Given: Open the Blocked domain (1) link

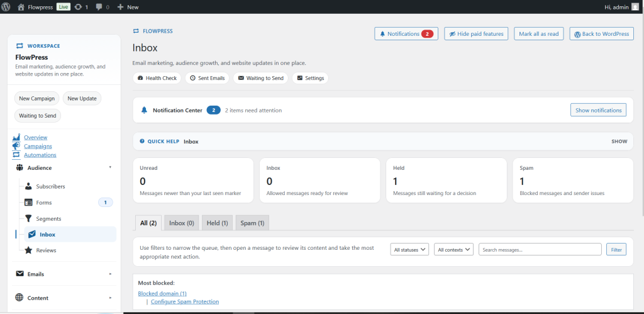Looking at the screenshot, I should click(162, 293).
